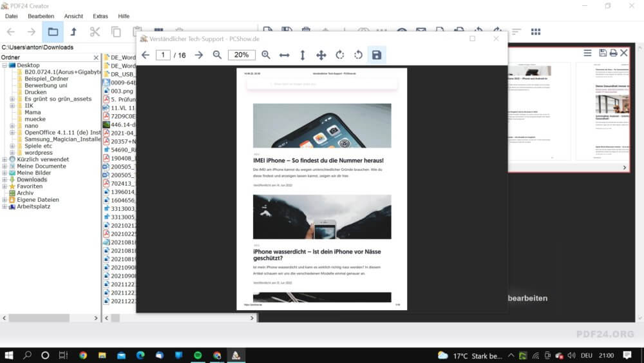Fit page to width in preview
Image resolution: width=644 pixels, height=363 pixels.
click(284, 55)
